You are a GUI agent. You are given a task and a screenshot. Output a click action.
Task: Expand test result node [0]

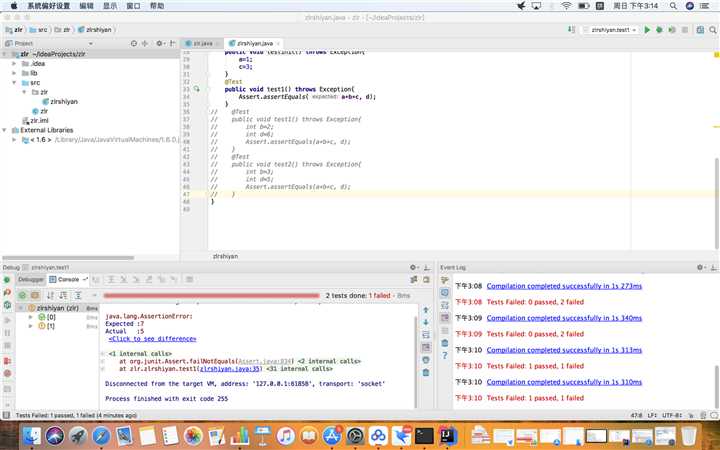point(31,317)
